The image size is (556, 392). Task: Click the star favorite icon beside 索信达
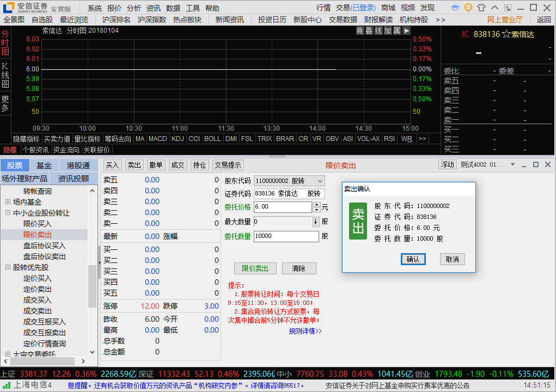tap(506, 34)
